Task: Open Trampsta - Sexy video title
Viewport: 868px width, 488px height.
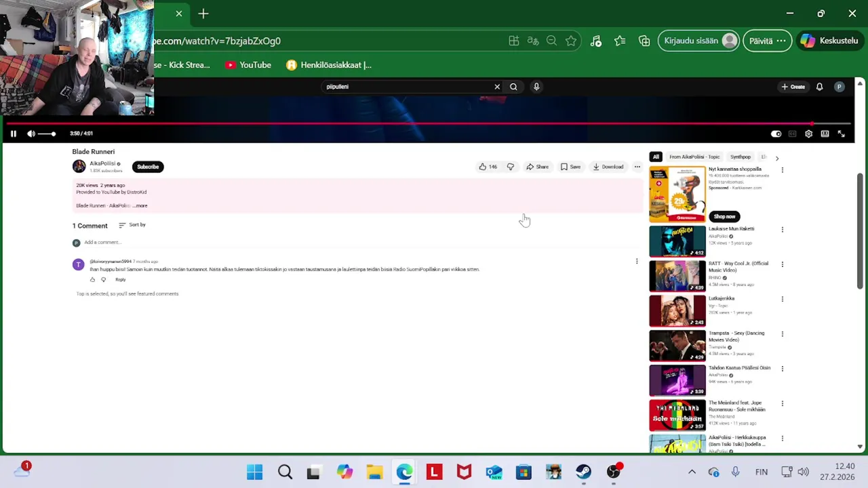Action: tap(736, 336)
